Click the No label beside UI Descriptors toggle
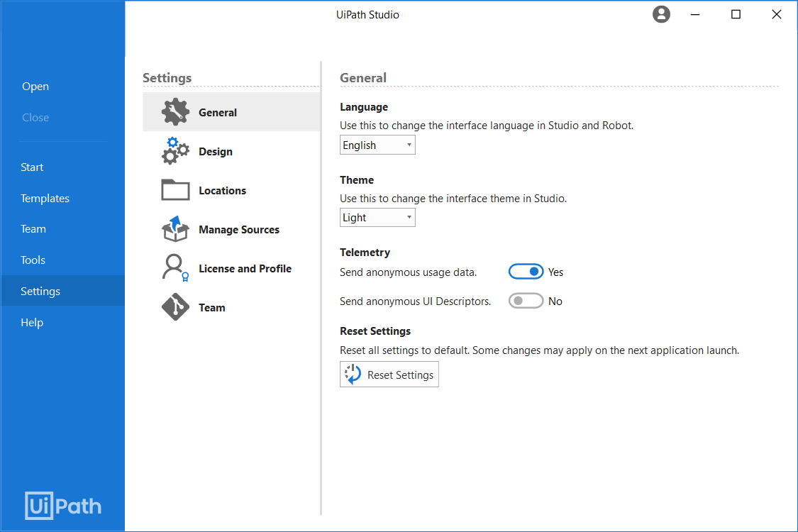798x532 pixels. pos(555,301)
